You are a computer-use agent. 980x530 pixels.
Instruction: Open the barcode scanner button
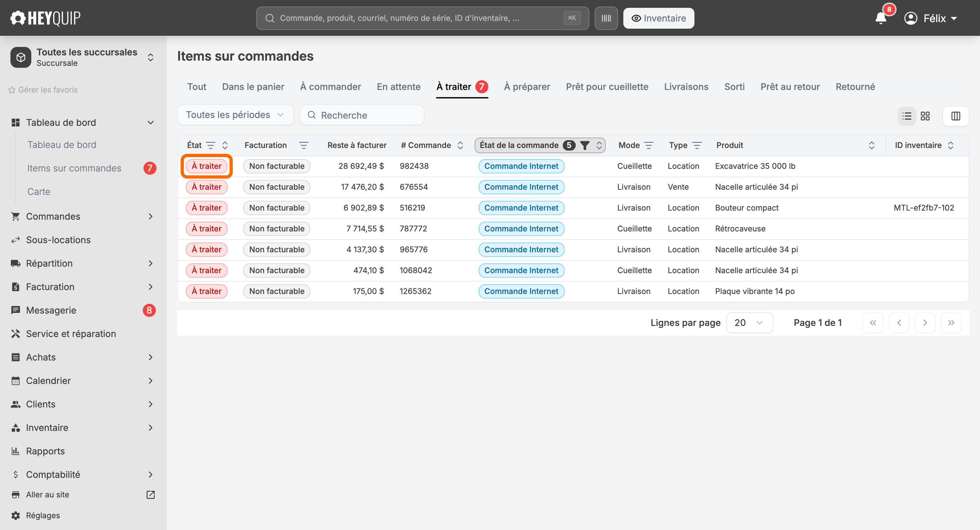point(606,18)
